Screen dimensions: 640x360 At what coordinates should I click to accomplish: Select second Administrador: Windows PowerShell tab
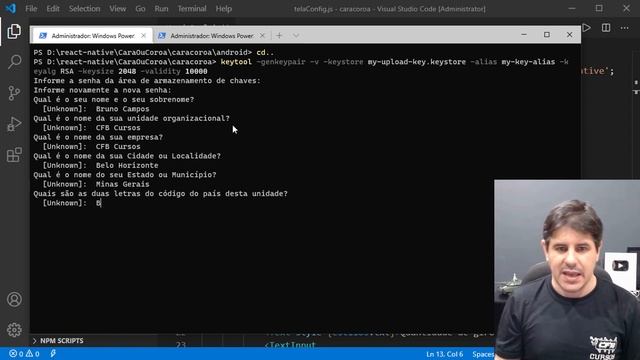click(211, 36)
